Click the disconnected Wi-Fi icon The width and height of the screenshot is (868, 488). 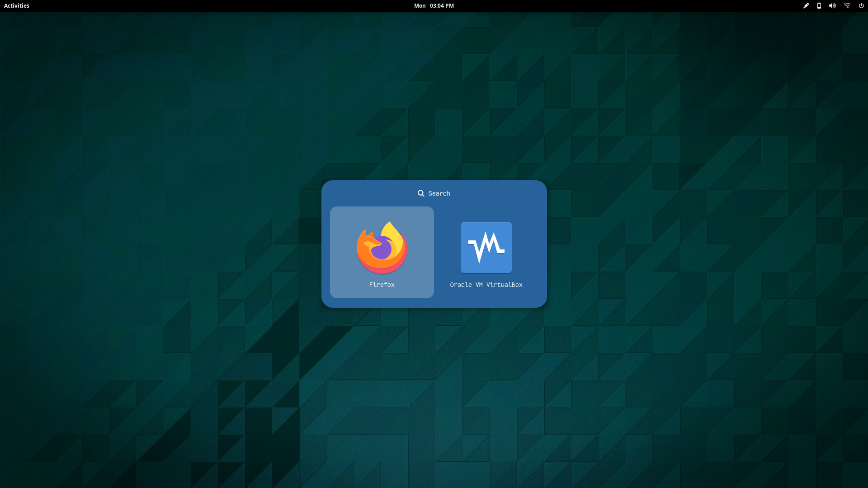pyautogui.click(x=847, y=6)
